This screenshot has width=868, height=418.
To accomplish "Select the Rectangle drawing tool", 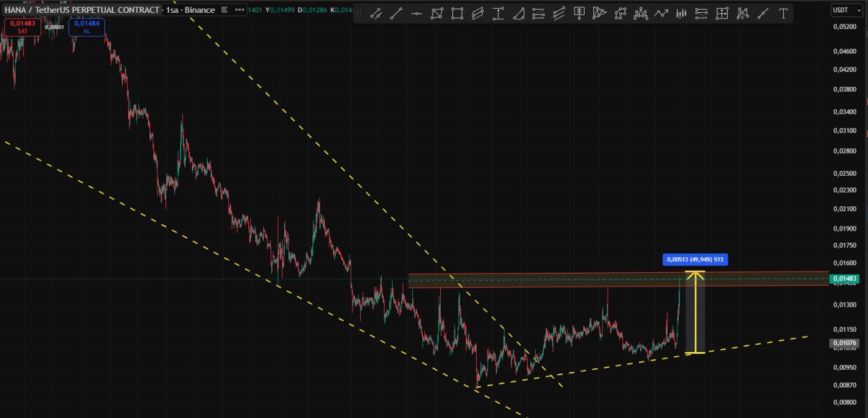I will (x=457, y=14).
